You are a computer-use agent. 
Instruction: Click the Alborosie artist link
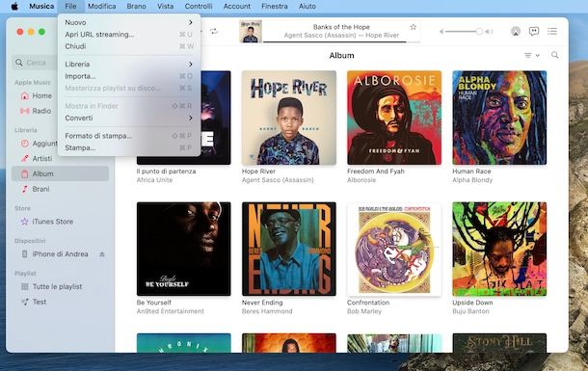(361, 180)
